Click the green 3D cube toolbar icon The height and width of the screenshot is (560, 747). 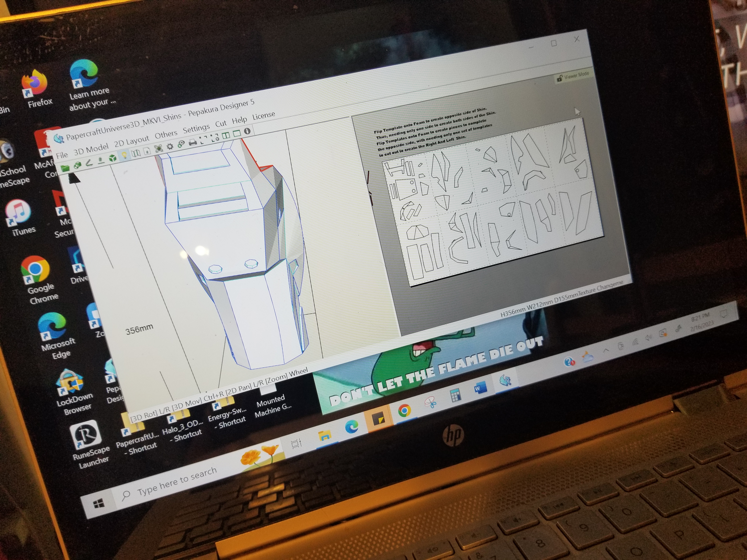point(112,158)
